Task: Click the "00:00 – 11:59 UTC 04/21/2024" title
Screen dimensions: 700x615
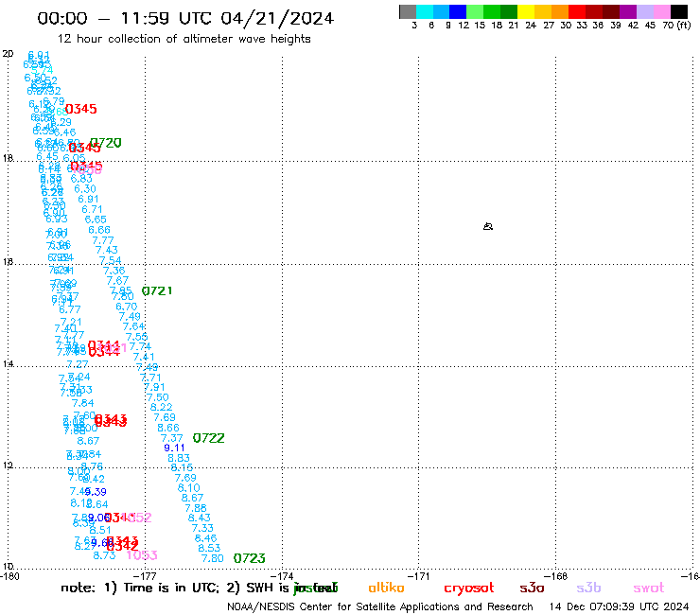Action: 185,18
